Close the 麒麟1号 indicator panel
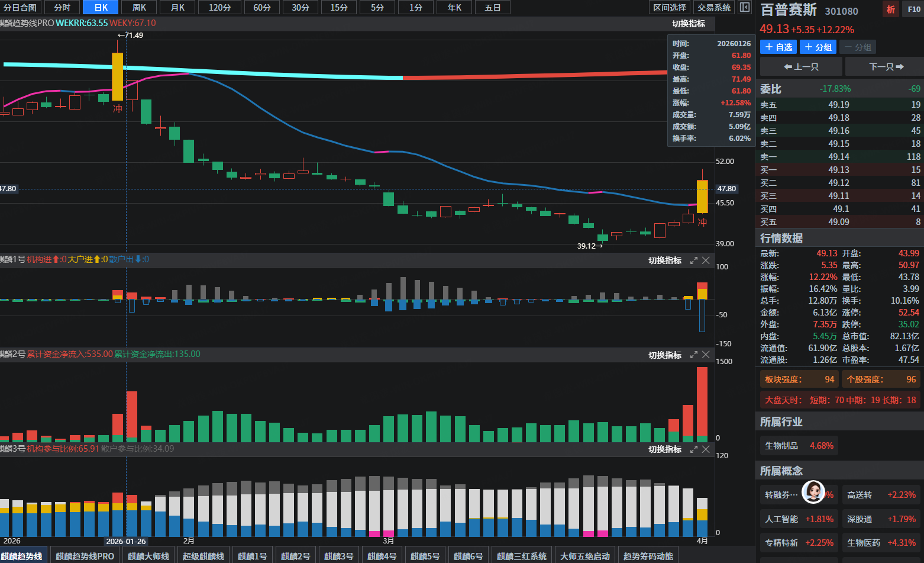The width and height of the screenshot is (924, 563). pyautogui.click(x=706, y=260)
